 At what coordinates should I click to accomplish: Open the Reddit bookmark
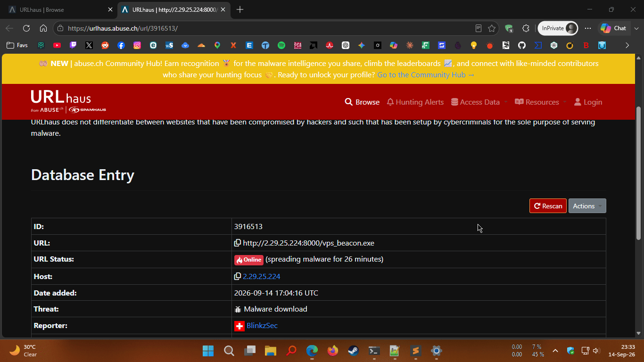tap(105, 45)
